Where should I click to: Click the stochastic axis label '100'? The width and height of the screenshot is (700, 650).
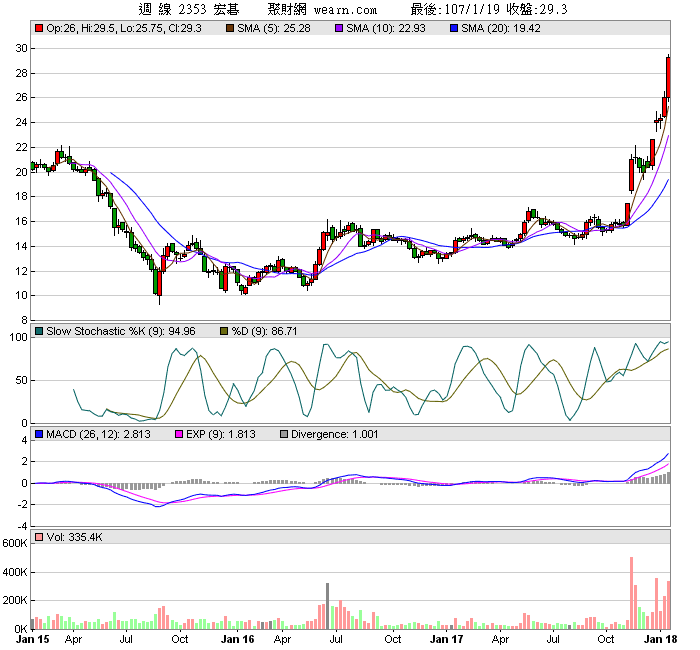click(18, 338)
